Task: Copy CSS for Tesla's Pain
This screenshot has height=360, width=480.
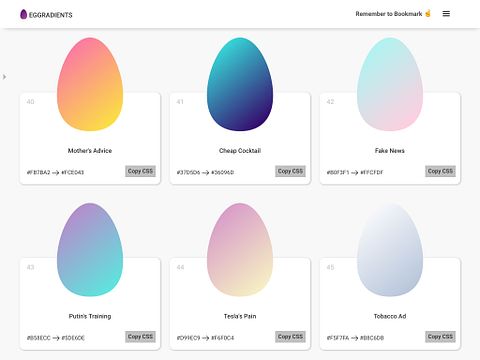Action: pyautogui.click(x=290, y=337)
